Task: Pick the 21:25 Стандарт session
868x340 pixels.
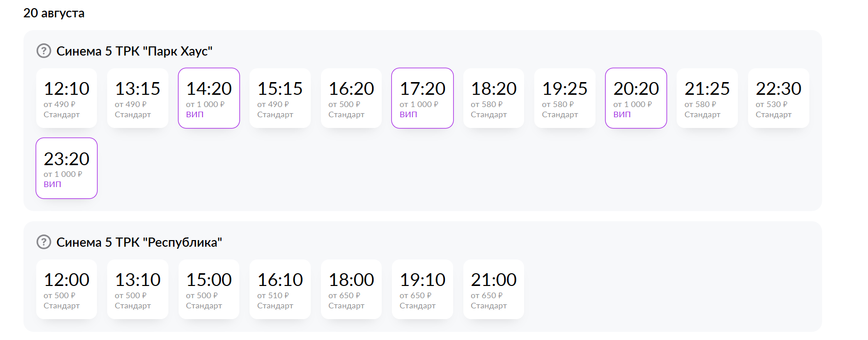Action: 707,98
